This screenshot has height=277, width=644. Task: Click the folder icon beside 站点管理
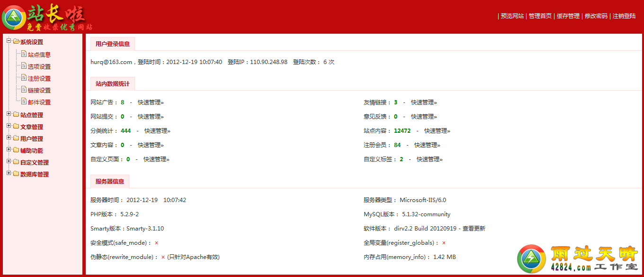pos(16,115)
